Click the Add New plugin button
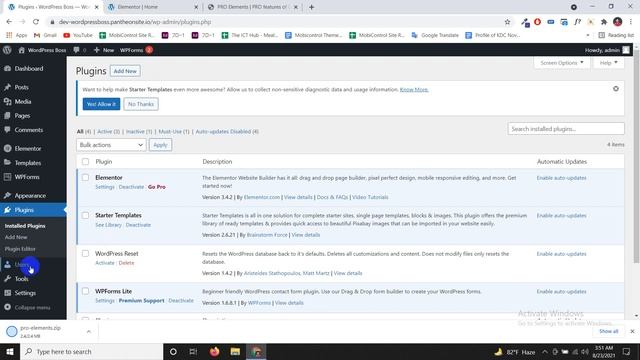 [x=125, y=71]
